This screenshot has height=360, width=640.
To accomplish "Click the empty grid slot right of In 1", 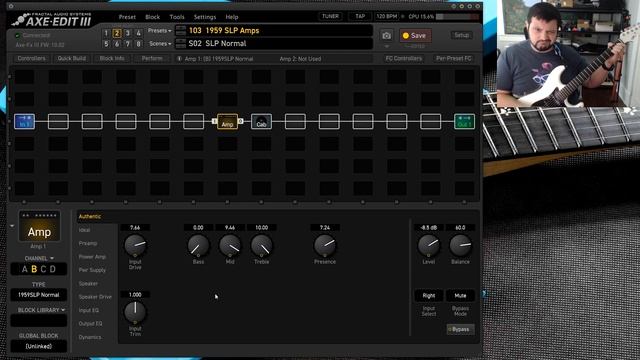I will (x=58, y=122).
